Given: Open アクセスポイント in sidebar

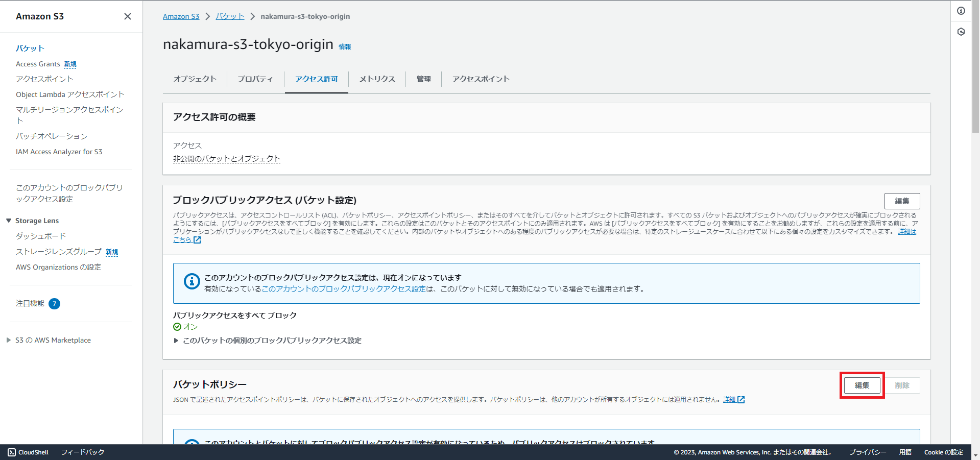Looking at the screenshot, I should (44, 79).
